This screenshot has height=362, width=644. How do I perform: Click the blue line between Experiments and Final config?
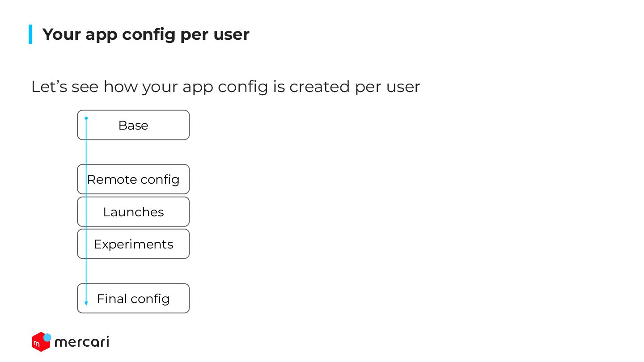pyautogui.click(x=86, y=271)
